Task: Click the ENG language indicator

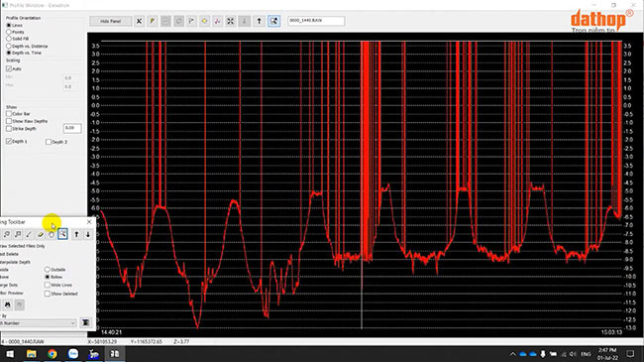Action: click(x=587, y=354)
